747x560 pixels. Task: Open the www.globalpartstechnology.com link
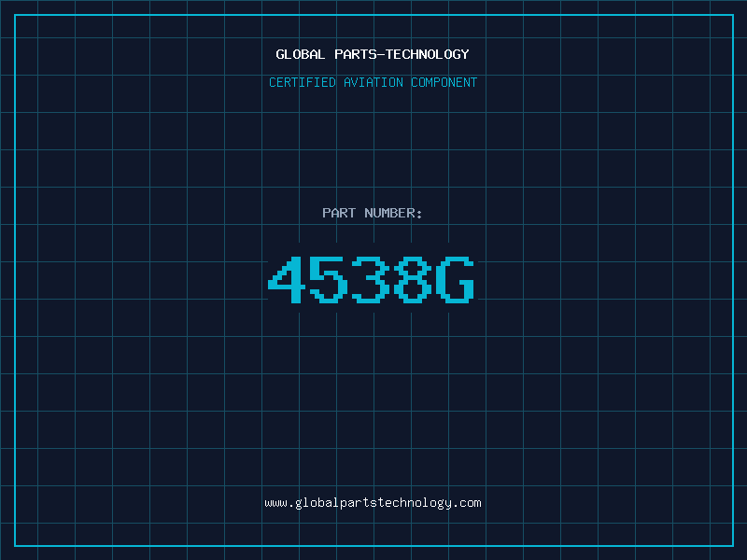[x=373, y=503]
